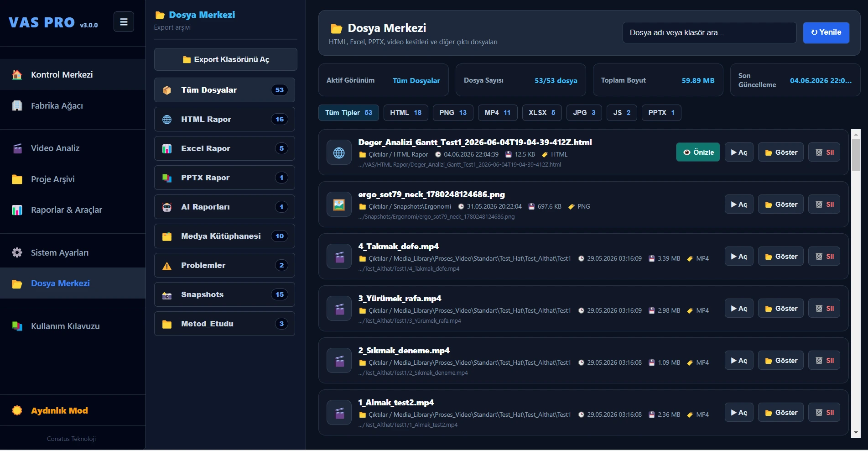
Task: Delete 4_Takmak_defe.mp4 with Sil
Action: click(x=824, y=256)
